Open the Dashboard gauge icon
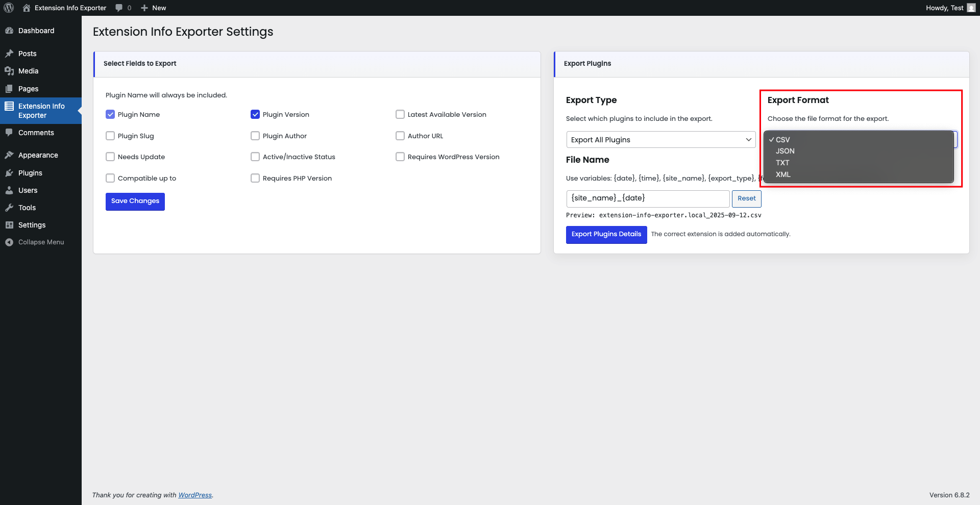Viewport: 980px width, 505px height. pyautogui.click(x=9, y=31)
